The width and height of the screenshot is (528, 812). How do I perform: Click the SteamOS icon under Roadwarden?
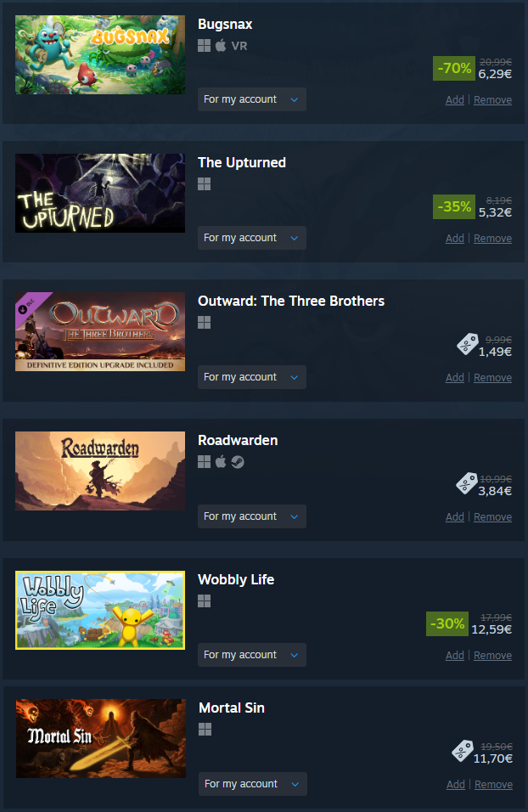click(x=238, y=462)
